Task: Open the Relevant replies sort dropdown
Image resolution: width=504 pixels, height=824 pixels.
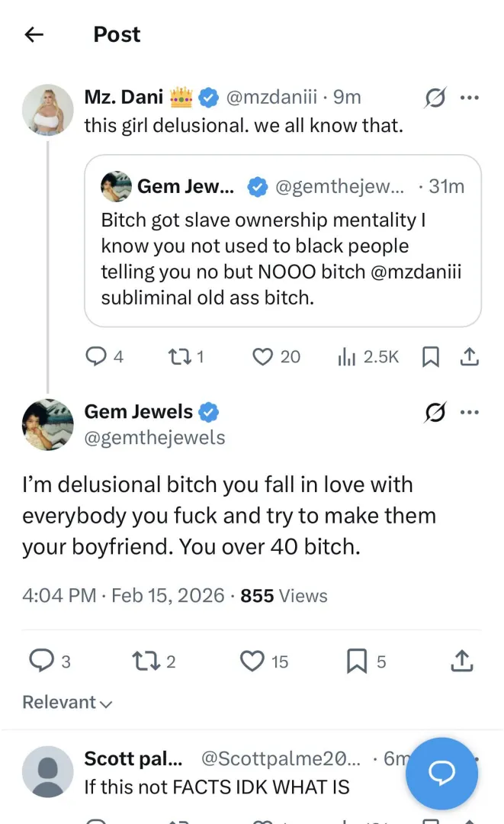Action: (67, 702)
